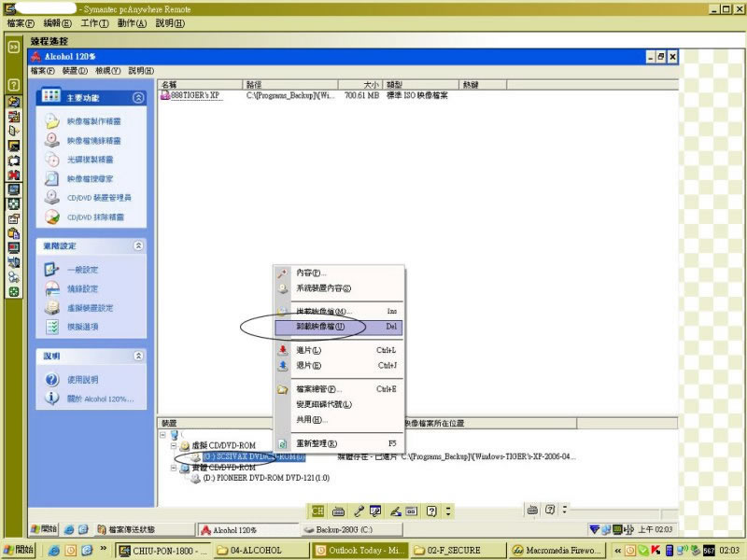Activate Alcohol 120% button in remote taskbar

click(247, 529)
